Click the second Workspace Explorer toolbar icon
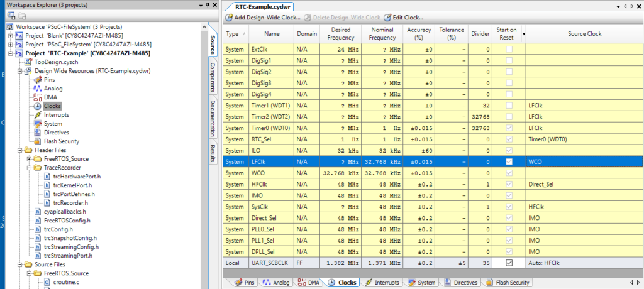Viewport: 644px width, 289px height. tap(22, 16)
